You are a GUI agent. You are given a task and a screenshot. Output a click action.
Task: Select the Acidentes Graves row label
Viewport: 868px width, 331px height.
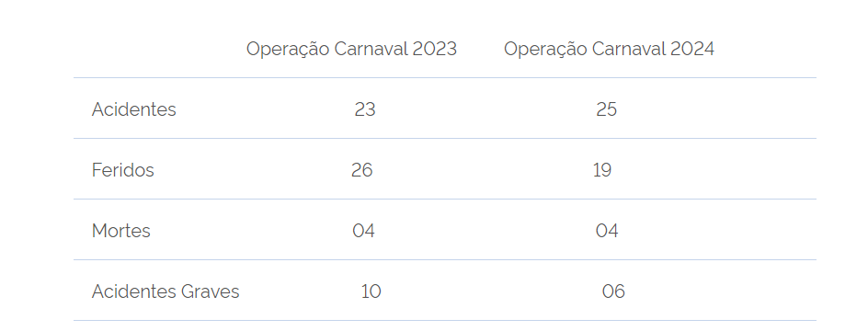166,291
